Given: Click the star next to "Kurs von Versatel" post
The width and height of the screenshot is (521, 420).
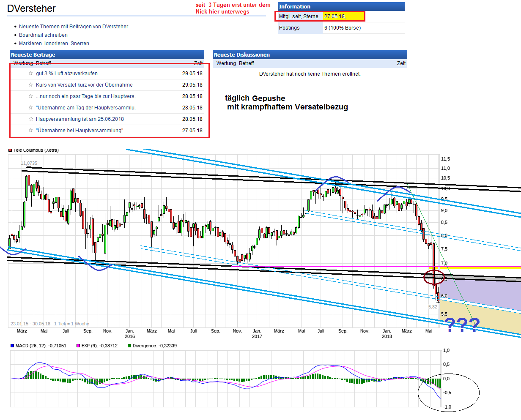Looking at the screenshot, I should click(x=30, y=85).
